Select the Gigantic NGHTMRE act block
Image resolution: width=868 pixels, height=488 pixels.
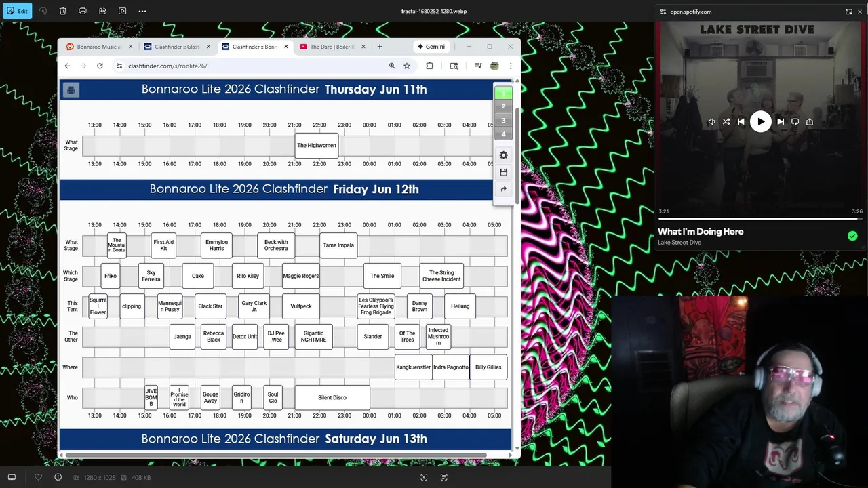(313, 336)
